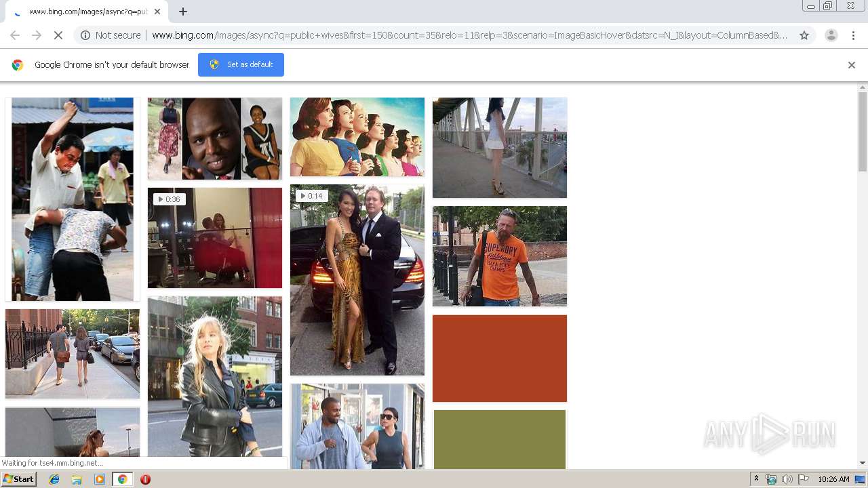Screen dimensions: 868x488
Task: Open the three-panel portrait collage image
Action: click(215, 138)
